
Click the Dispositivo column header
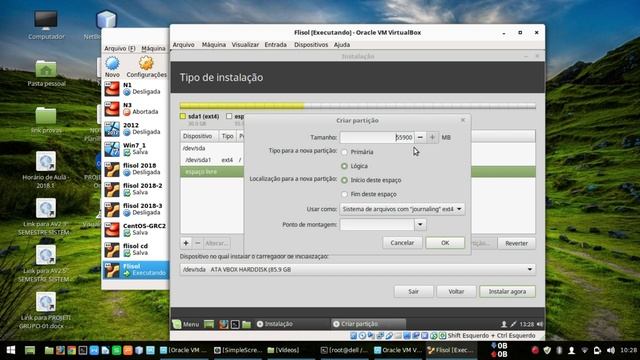pyautogui.click(x=199, y=136)
